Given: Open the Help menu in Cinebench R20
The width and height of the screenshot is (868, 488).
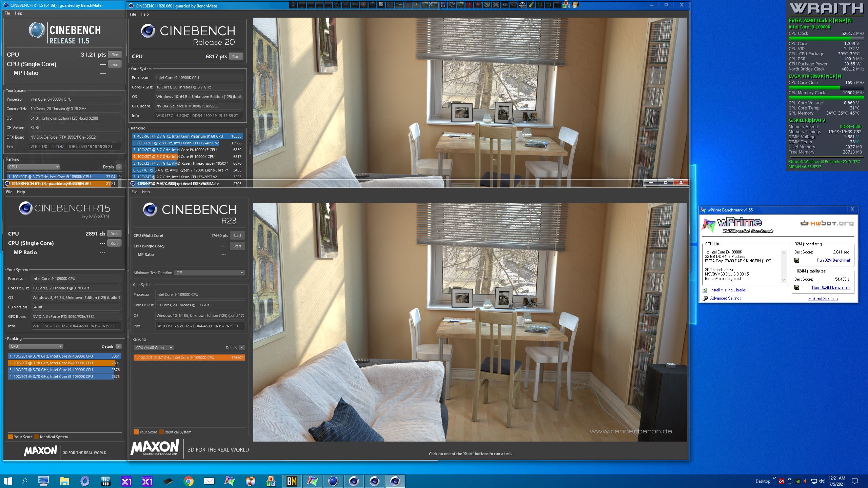Looking at the screenshot, I should 144,14.
